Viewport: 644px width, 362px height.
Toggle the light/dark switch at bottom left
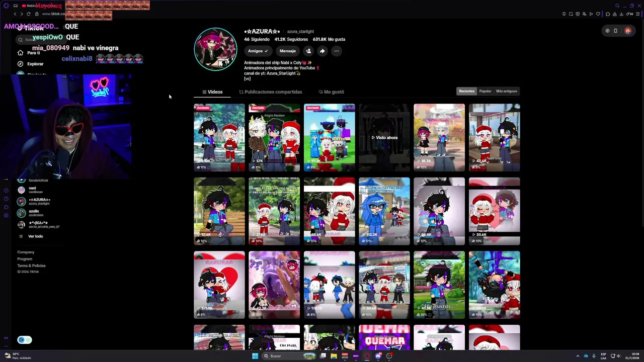(24, 340)
